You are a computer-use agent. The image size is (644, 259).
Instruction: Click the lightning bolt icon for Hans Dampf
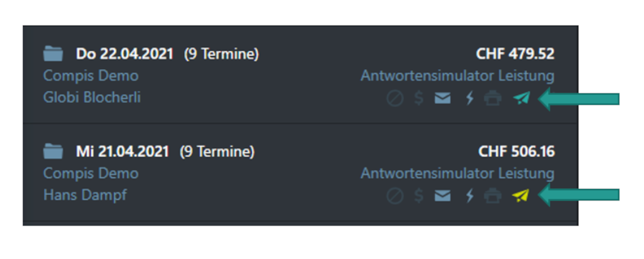[x=470, y=196]
